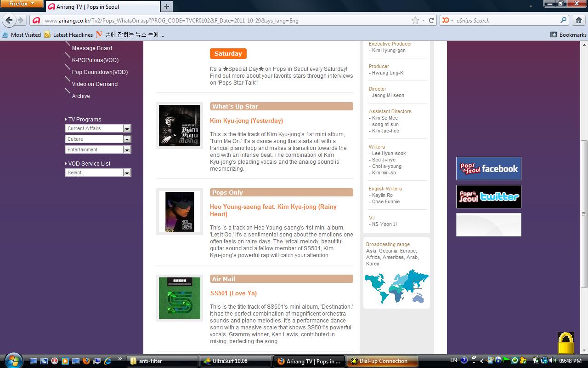Open the URL history dropdown arrow
588x368 pixels.
click(423, 20)
